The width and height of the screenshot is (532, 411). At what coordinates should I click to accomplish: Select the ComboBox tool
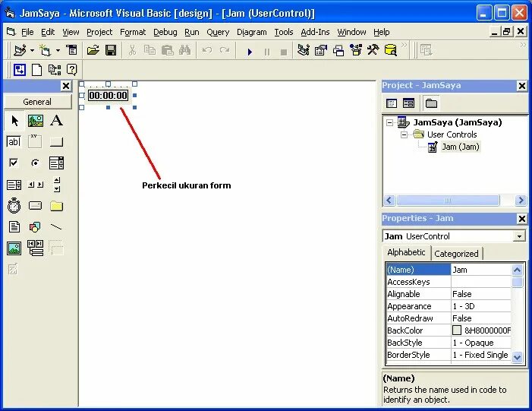(x=56, y=163)
